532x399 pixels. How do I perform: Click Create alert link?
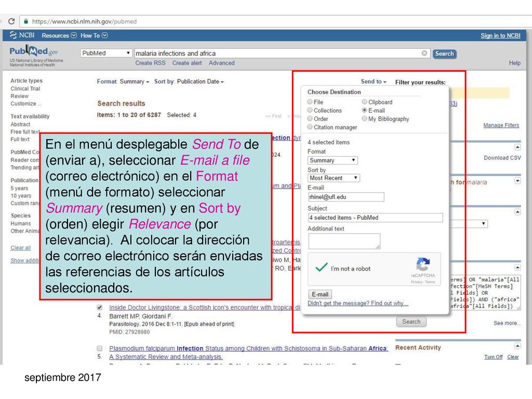[x=187, y=63]
